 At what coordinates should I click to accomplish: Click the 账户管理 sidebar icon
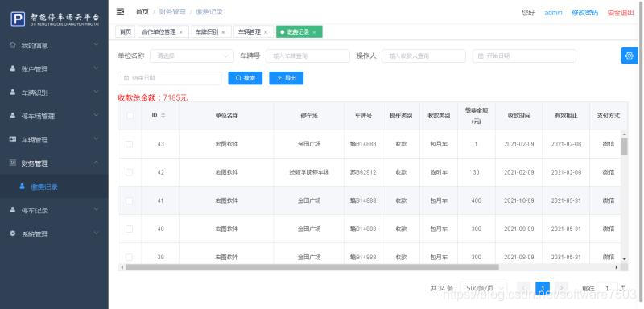click(x=13, y=68)
